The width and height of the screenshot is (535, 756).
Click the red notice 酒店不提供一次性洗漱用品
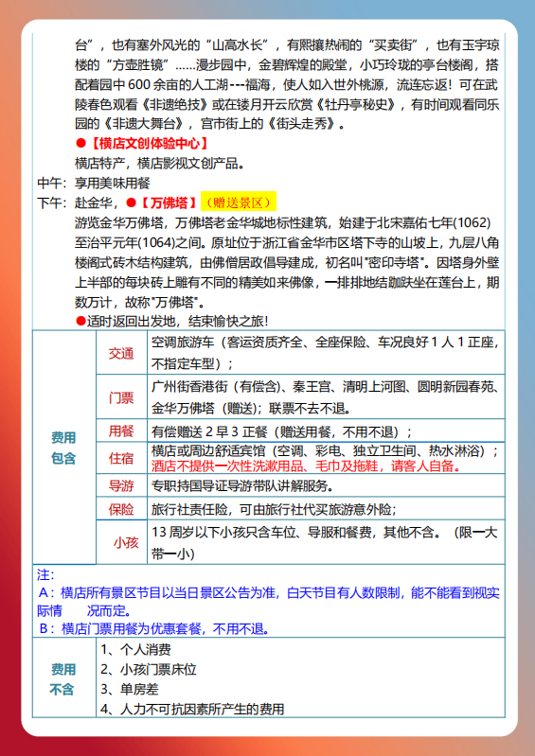pyautogui.click(x=306, y=466)
